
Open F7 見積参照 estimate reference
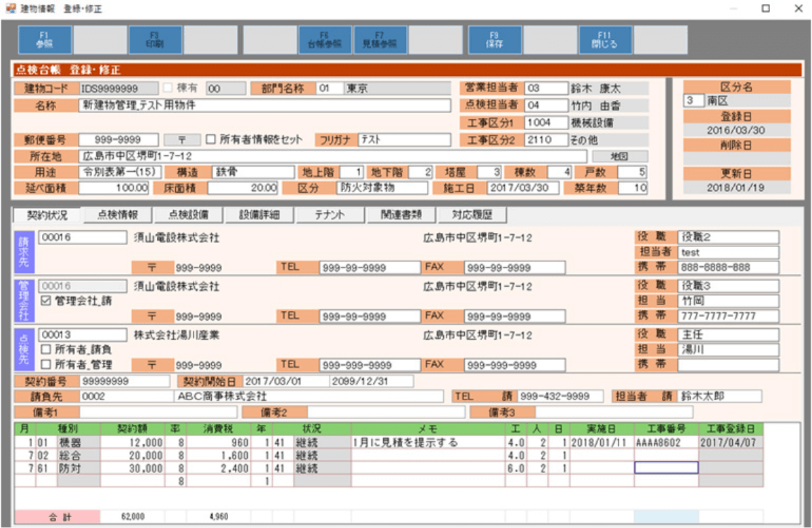coord(380,41)
